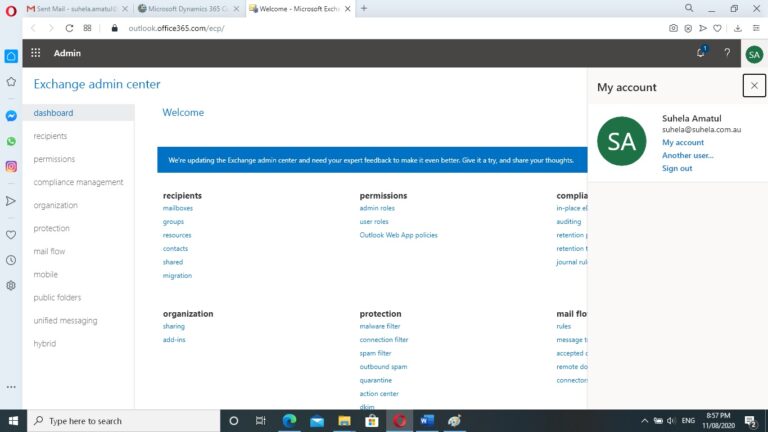This screenshot has height=432, width=768.
Task: Open a new browser tab with plus
Action: 363,8
